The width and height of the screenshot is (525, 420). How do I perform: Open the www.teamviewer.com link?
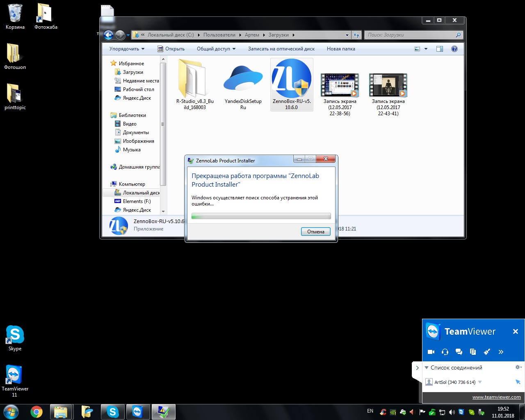pos(496,397)
